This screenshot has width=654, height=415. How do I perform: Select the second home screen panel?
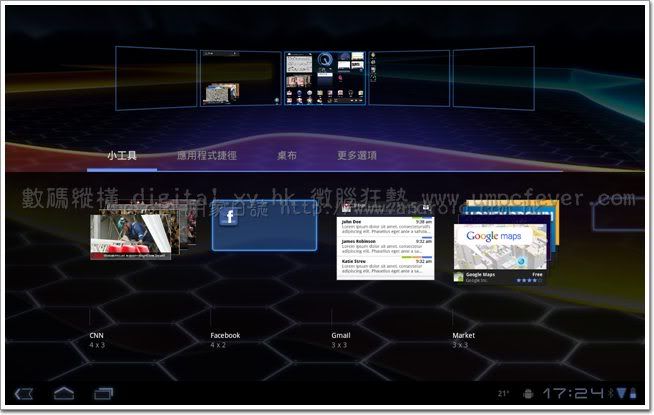tap(240, 78)
